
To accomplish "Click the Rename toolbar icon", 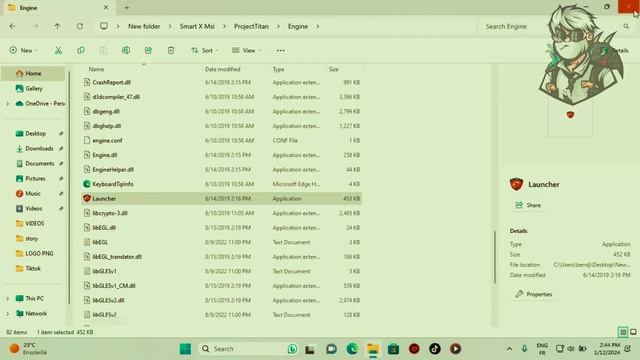I will coord(126,50).
